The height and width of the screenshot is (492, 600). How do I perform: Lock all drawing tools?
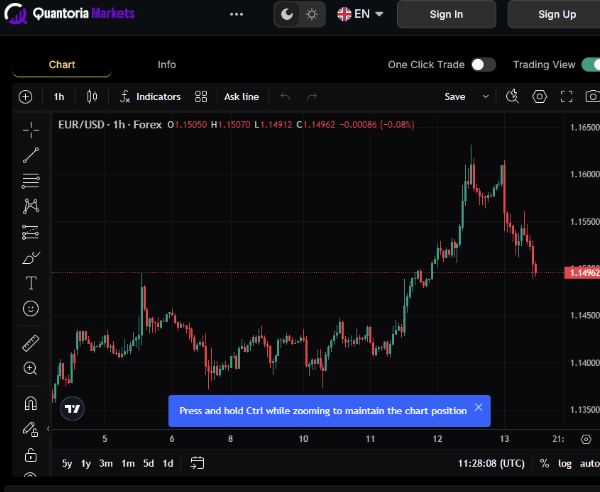pyautogui.click(x=31, y=455)
